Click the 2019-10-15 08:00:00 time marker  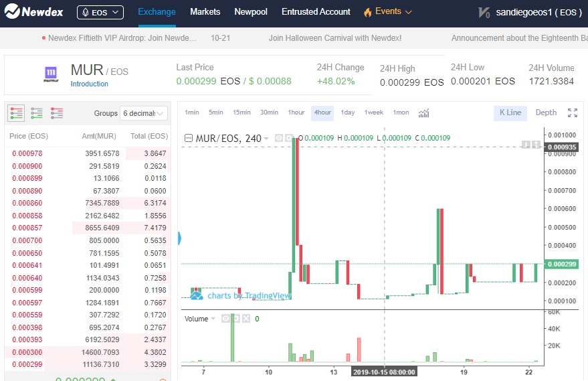pos(384,372)
